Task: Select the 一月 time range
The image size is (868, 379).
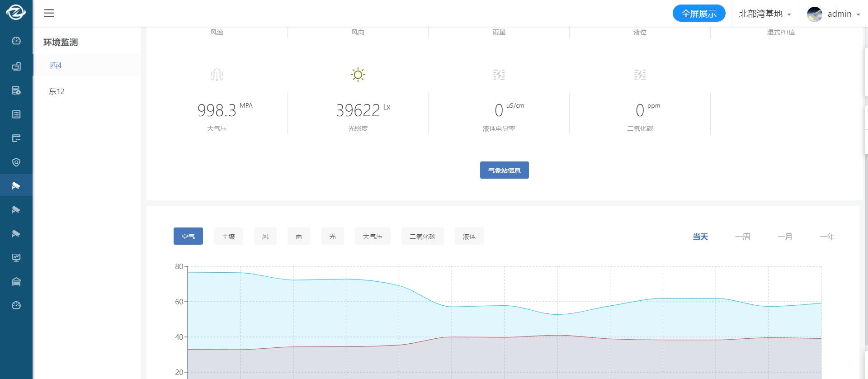Action: pos(784,237)
